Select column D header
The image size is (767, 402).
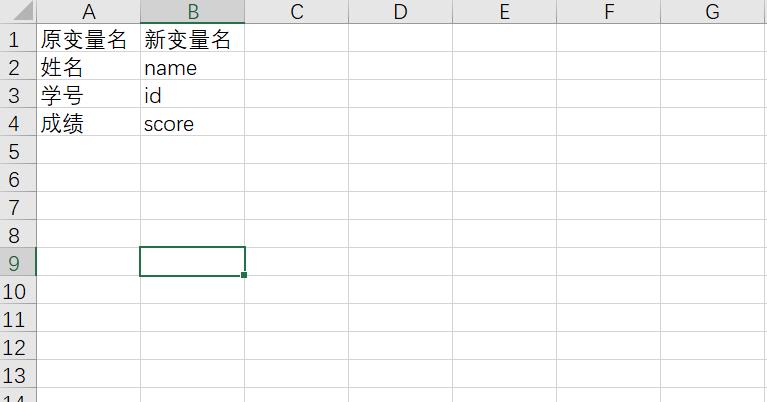point(401,11)
